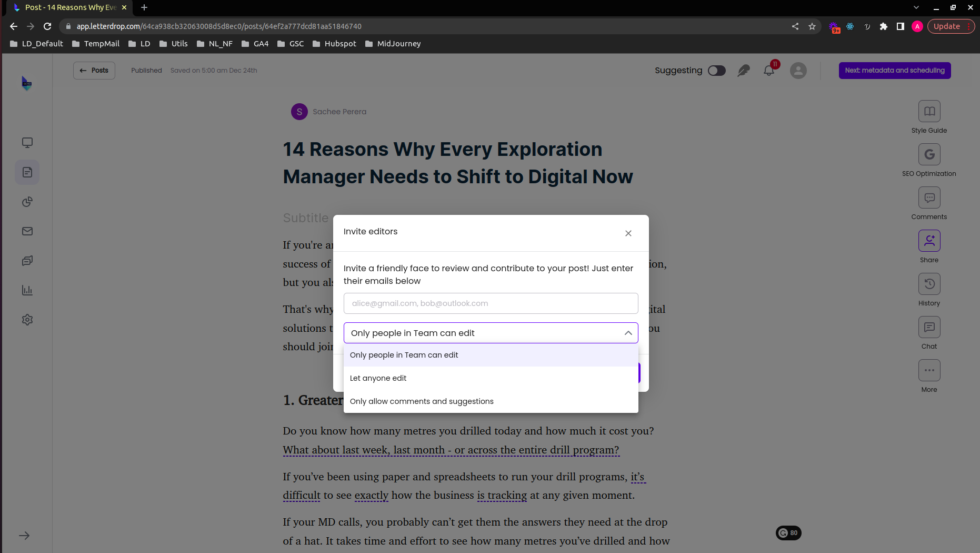Screen dimensions: 980x553
Task: Click the browser Update button
Action: [x=951, y=26]
